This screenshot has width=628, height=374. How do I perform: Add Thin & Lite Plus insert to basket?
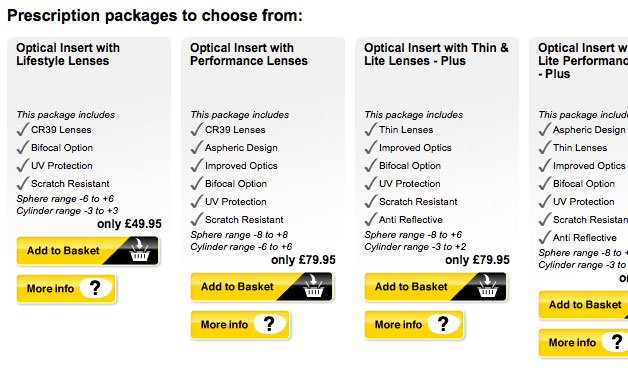[435, 287]
